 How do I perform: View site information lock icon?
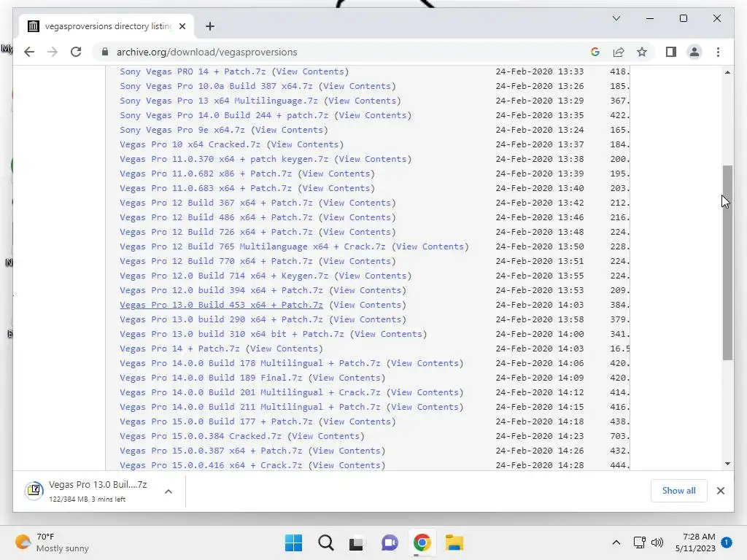pyautogui.click(x=105, y=52)
